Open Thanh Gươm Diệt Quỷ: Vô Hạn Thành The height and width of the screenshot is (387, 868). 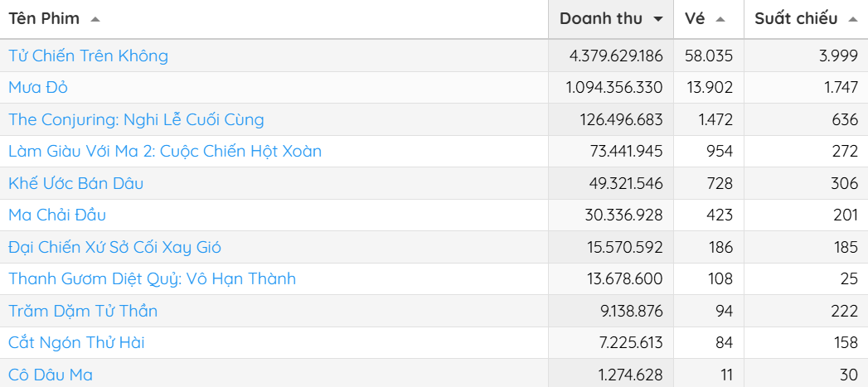[x=152, y=278]
